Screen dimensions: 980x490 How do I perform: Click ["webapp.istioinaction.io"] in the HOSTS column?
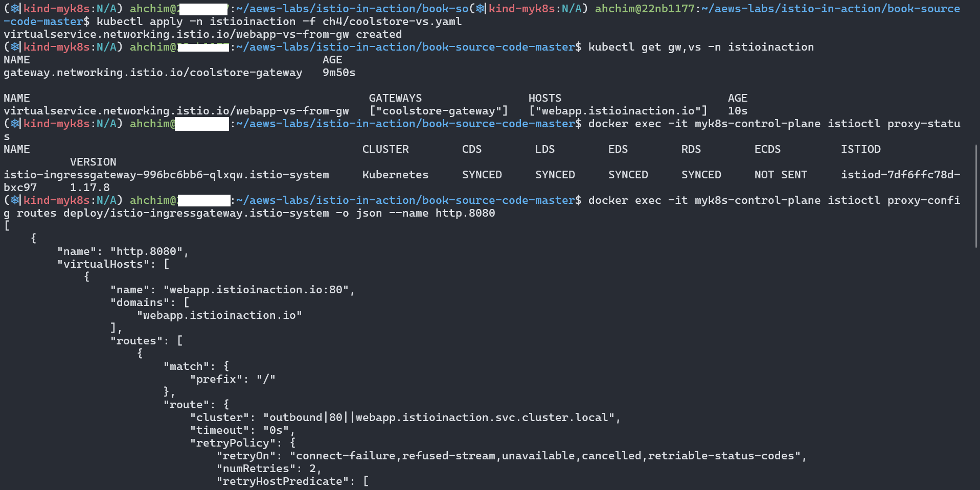click(618, 111)
